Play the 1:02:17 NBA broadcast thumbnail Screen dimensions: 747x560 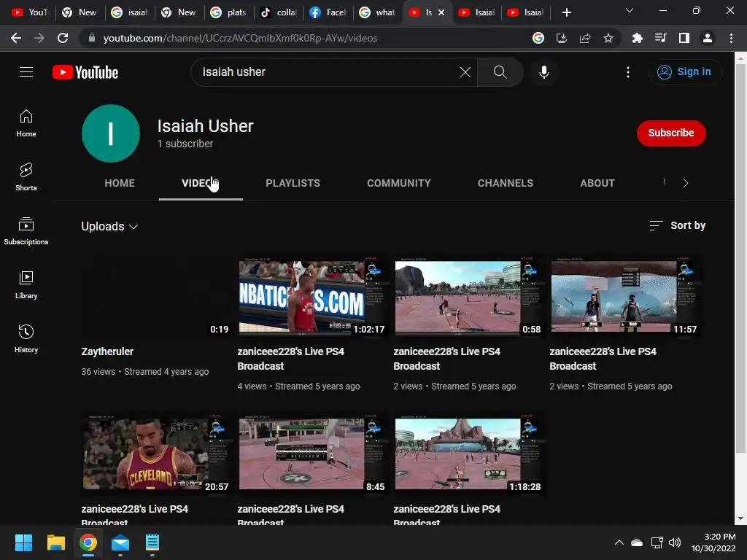point(311,296)
